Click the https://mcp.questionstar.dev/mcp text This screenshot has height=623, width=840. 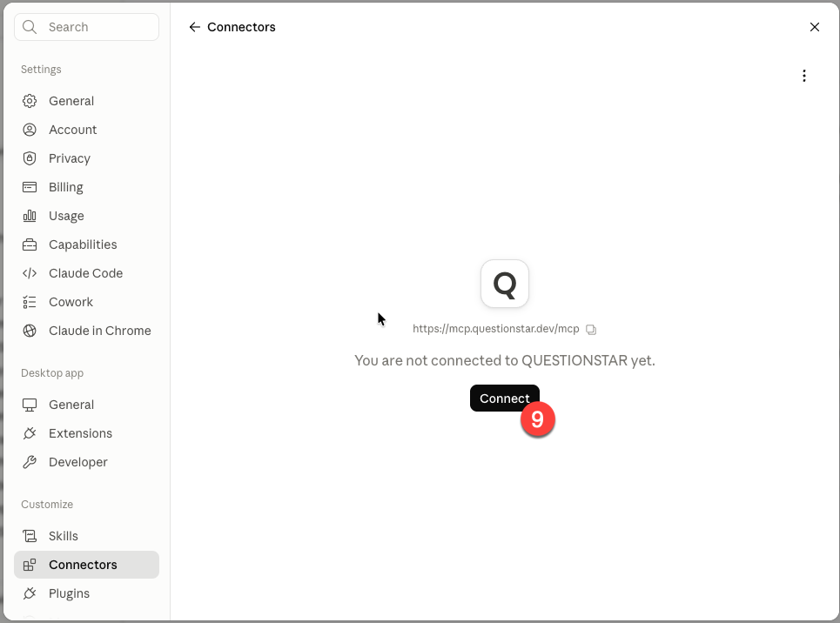pos(495,329)
